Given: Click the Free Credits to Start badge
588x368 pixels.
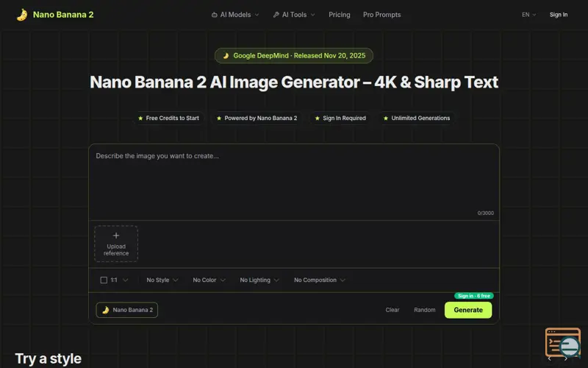Looking at the screenshot, I should coord(169,118).
